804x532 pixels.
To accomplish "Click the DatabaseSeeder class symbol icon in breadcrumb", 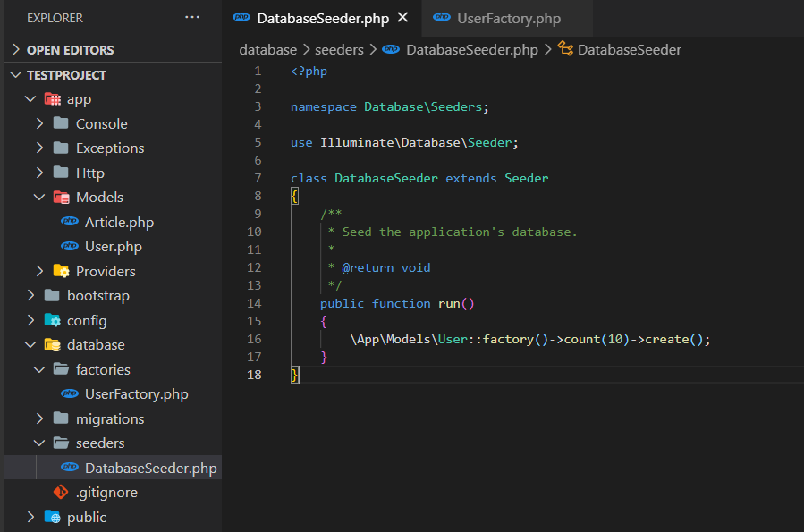I will [x=564, y=50].
